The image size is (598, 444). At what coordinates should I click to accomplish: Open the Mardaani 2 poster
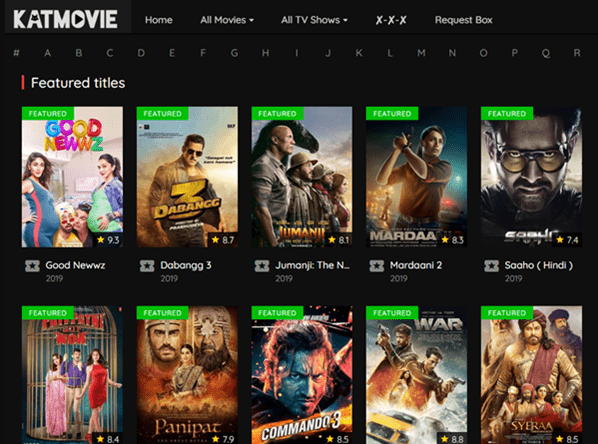tap(416, 177)
